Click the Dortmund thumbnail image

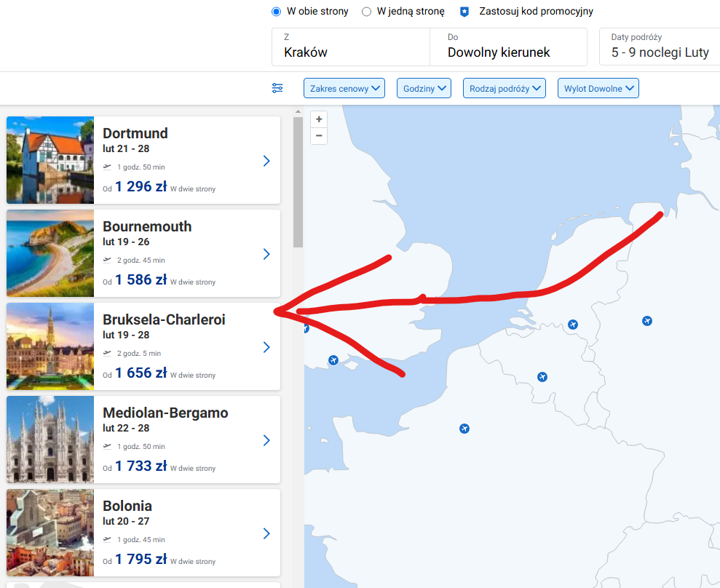[50, 160]
